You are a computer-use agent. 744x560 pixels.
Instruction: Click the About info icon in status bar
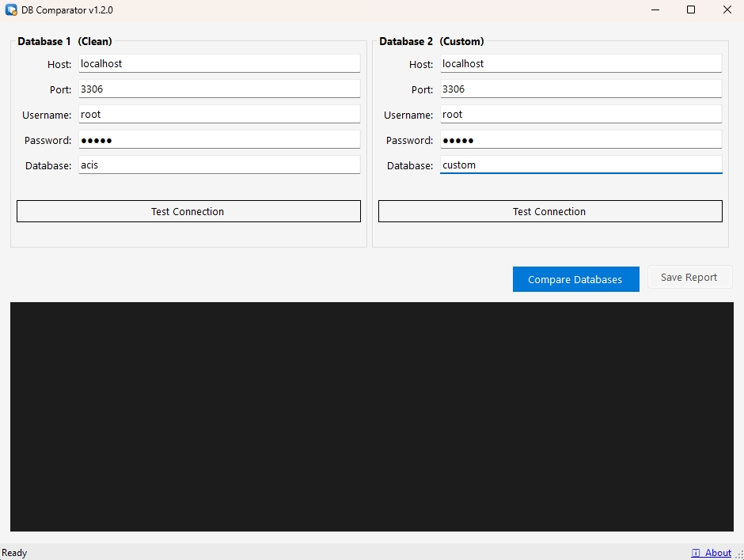(x=696, y=553)
